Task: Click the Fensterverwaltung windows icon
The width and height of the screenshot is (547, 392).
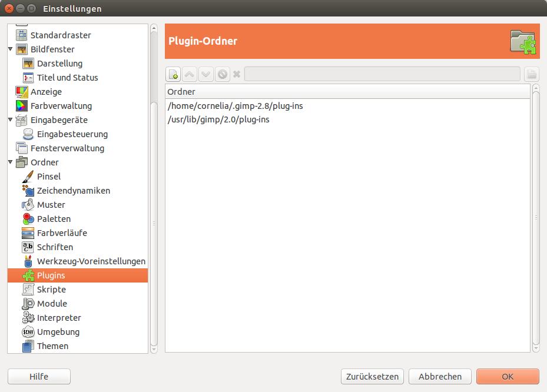Action: tap(22, 148)
